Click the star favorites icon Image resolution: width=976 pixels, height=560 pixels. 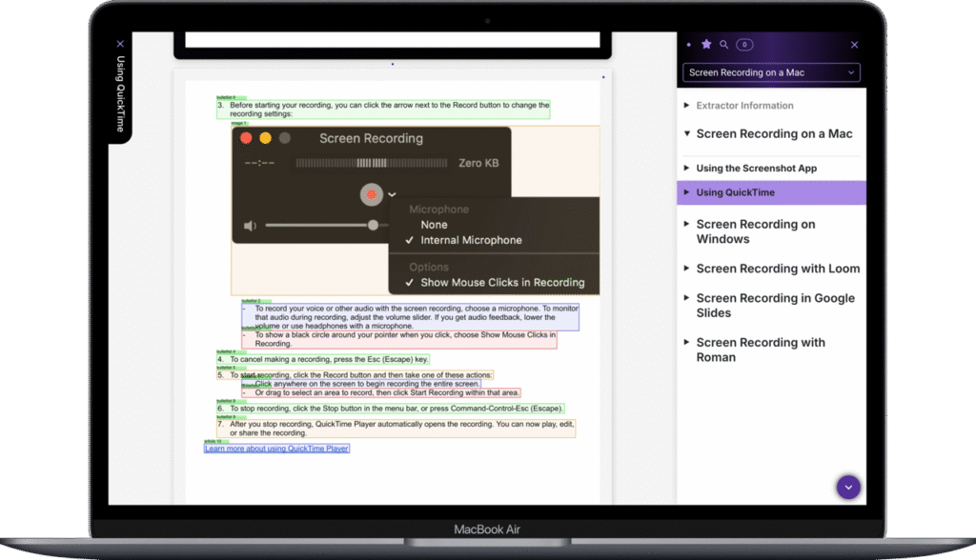pyautogui.click(x=706, y=44)
